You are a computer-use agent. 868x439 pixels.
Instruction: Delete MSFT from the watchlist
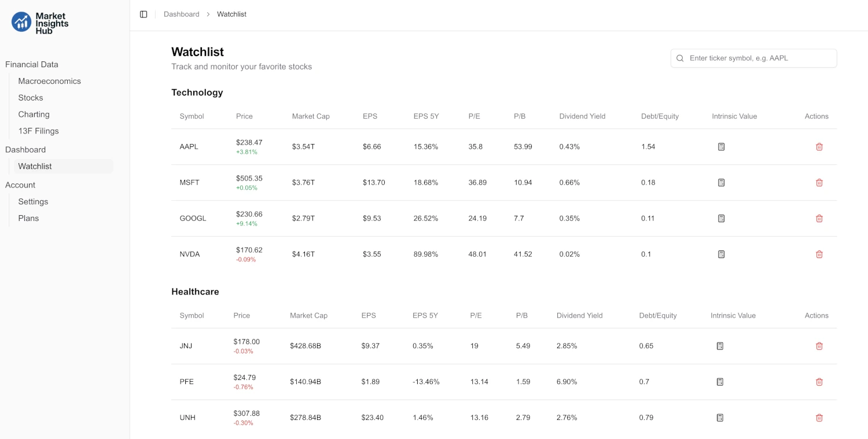(819, 182)
